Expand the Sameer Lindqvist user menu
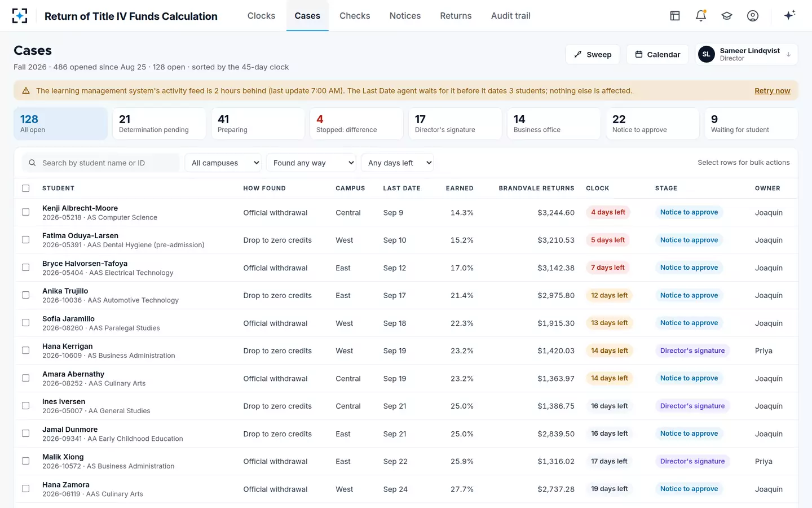The height and width of the screenshot is (508, 812). pyautogui.click(x=746, y=54)
